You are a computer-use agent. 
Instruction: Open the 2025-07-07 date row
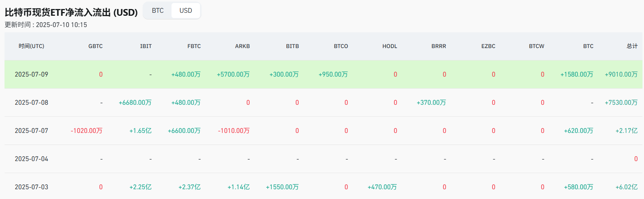pyautogui.click(x=32, y=131)
